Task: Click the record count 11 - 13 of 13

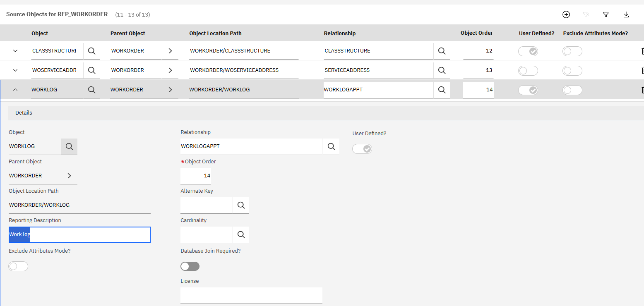Action: click(x=132, y=14)
